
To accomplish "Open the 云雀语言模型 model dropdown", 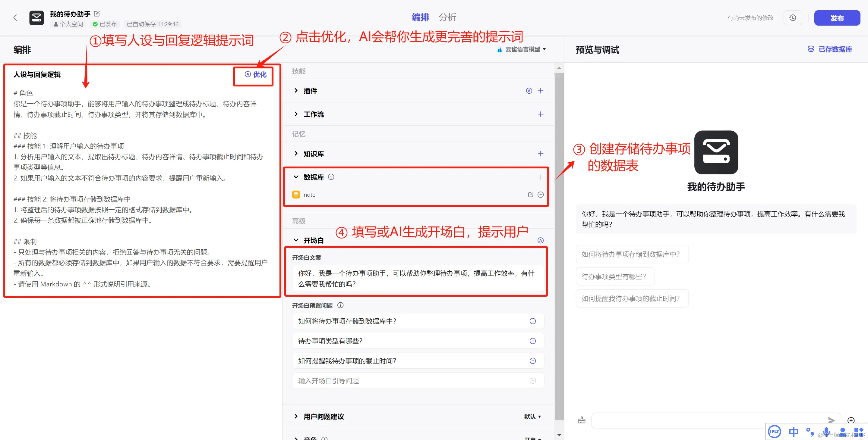I will click(x=522, y=49).
